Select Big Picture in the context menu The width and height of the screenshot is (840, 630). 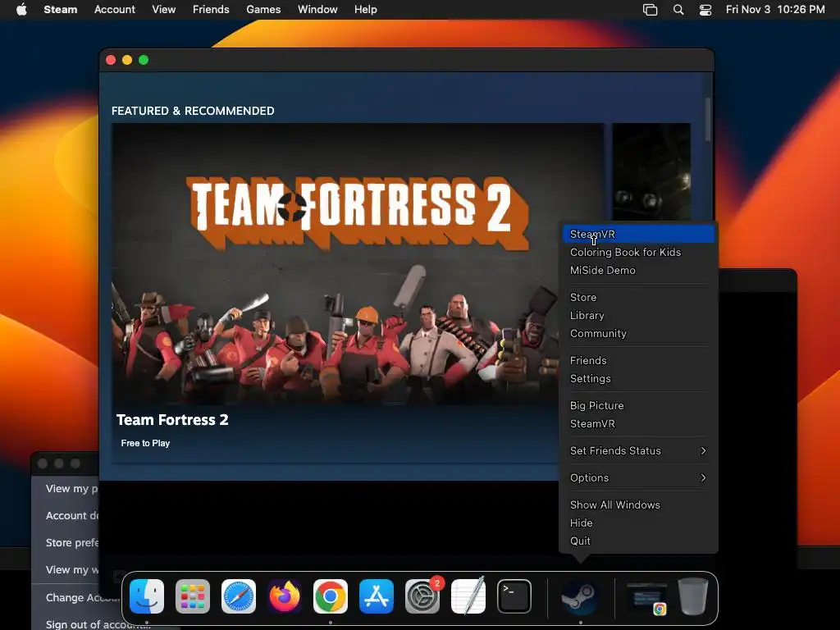tap(638, 405)
